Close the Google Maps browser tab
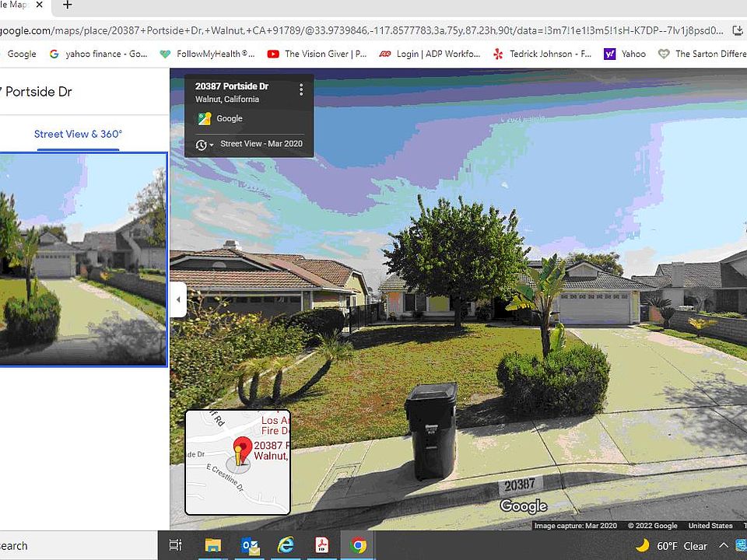This screenshot has height=560, width=747. 39,5
